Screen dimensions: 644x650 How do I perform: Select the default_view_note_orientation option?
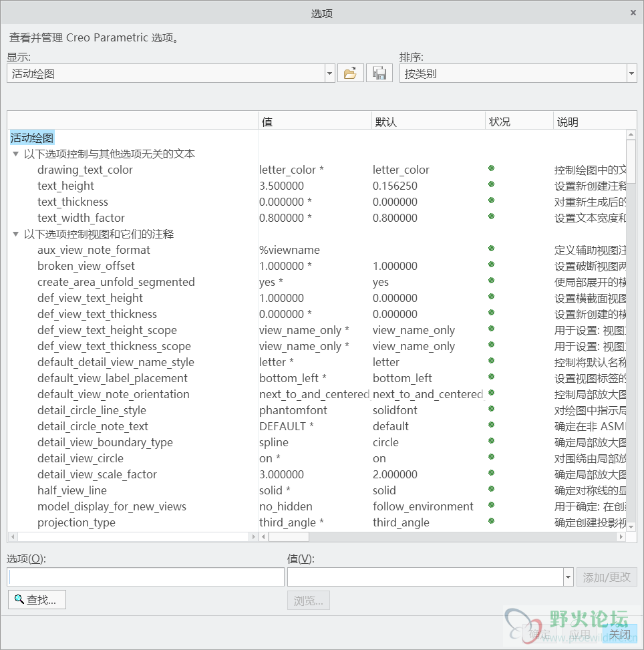point(113,394)
